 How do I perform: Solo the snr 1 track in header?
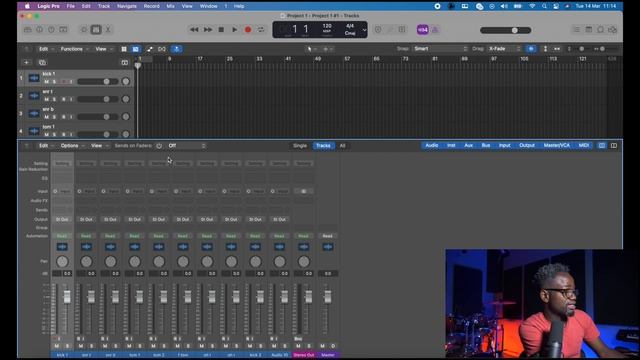point(54,99)
